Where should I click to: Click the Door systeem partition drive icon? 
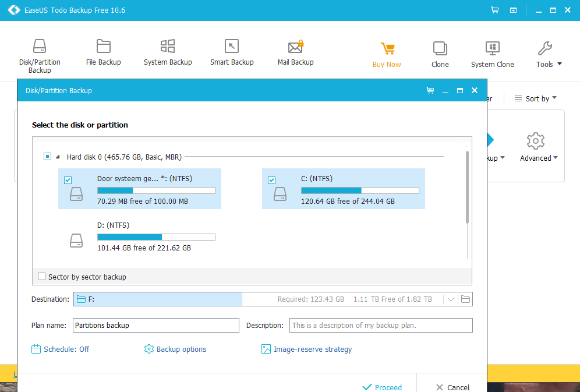(x=76, y=194)
